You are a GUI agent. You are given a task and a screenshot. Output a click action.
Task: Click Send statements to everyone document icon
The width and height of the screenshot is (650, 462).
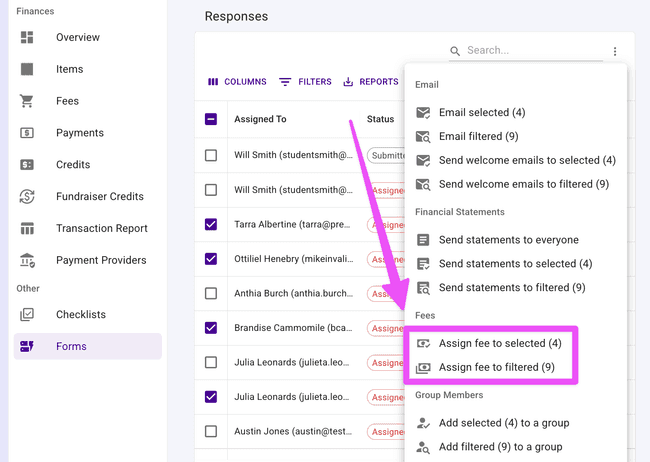[x=423, y=240]
